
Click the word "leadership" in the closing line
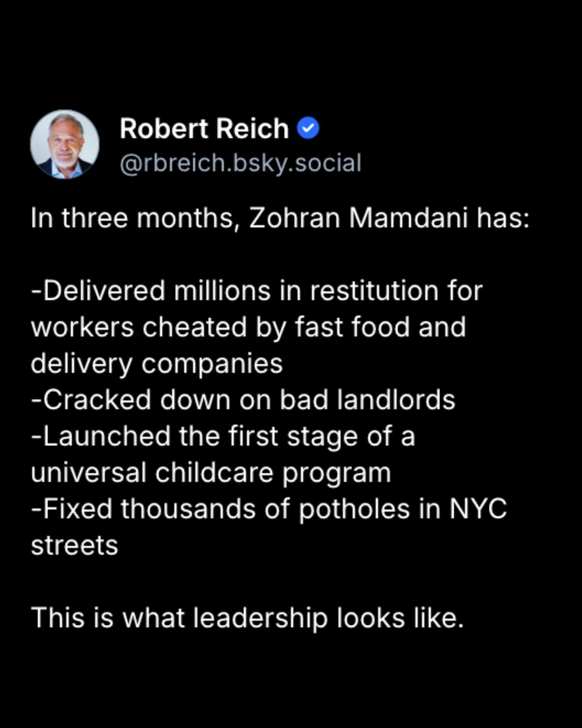pos(260,618)
